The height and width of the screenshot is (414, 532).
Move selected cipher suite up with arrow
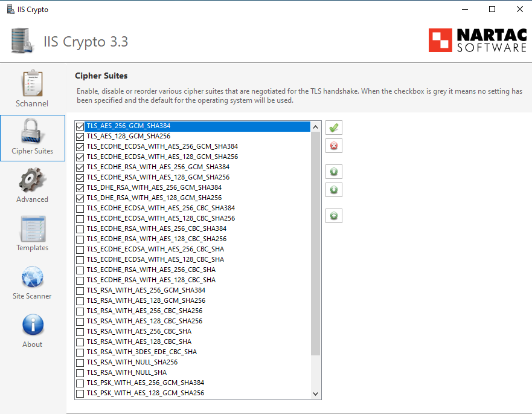(x=333, y=172)
